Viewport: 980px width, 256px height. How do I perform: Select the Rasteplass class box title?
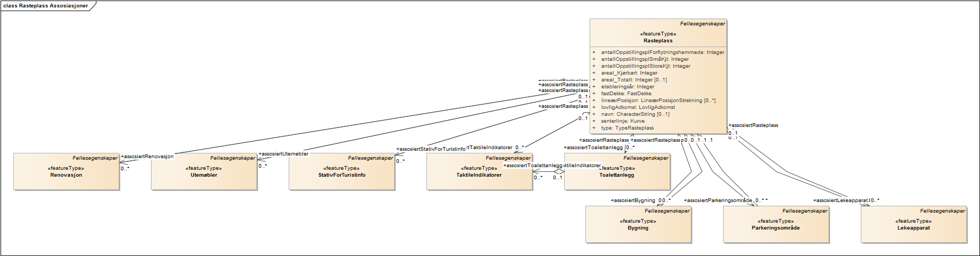tap(658, 41)
